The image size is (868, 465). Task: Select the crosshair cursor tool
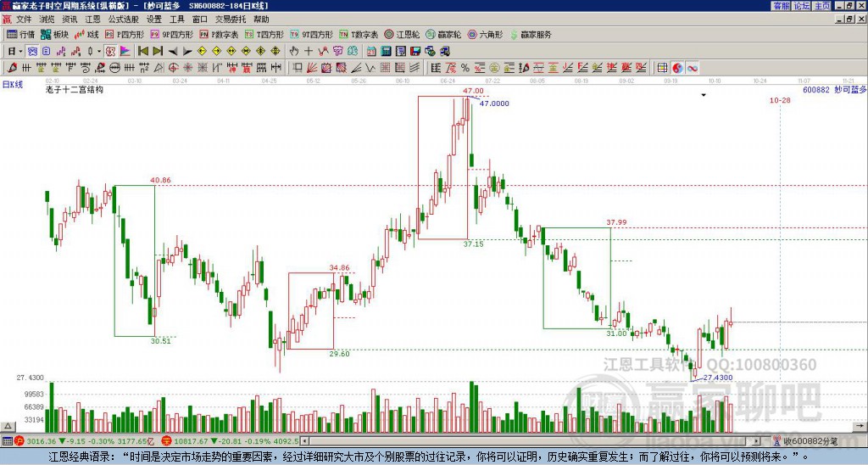pyautogui.click(x=309, y=52)
